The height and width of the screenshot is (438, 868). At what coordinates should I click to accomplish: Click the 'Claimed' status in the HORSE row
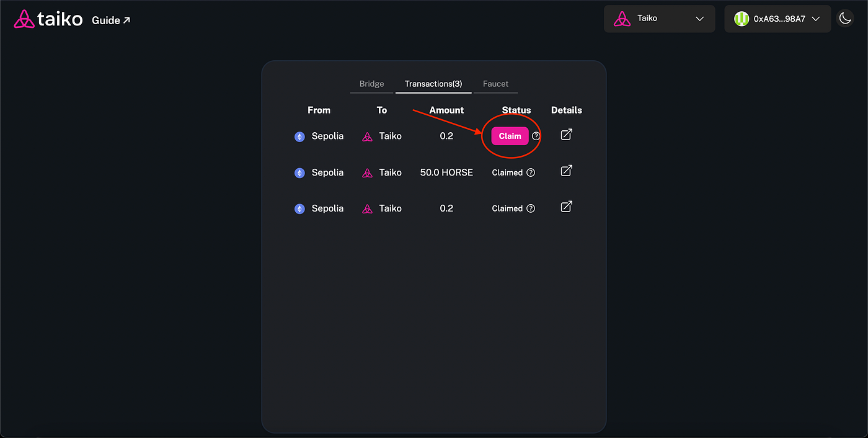click(507, 172)
